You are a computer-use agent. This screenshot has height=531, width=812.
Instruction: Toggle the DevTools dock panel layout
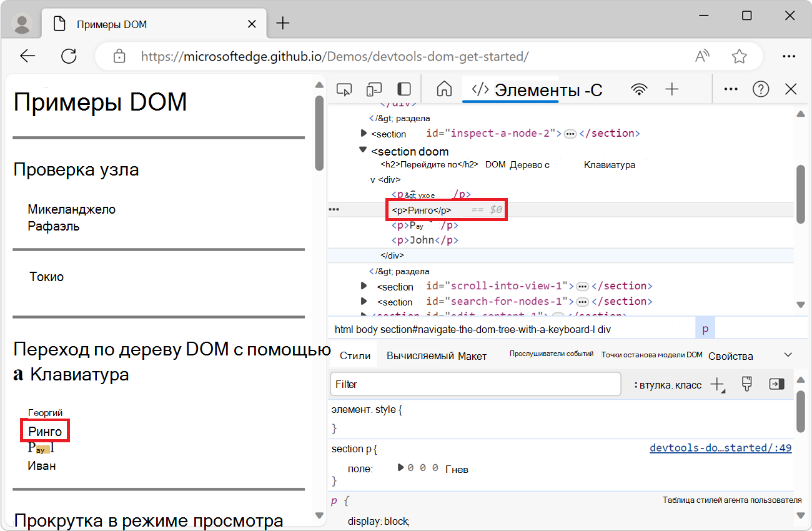coord(403,89)
